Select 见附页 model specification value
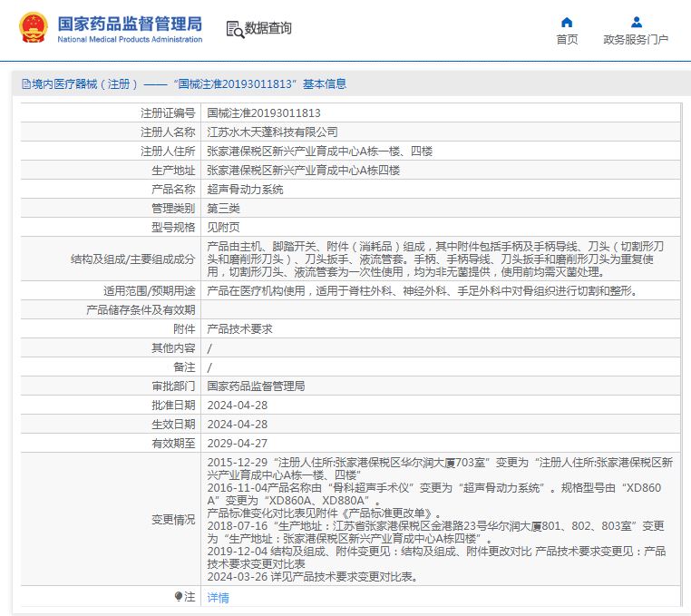The width and height of the screenshot is (691, 616). point(223,227)
